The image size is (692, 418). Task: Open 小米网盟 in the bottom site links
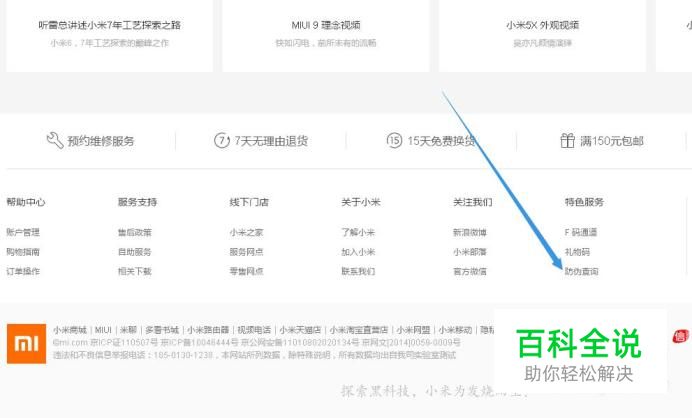pos(413,330)
